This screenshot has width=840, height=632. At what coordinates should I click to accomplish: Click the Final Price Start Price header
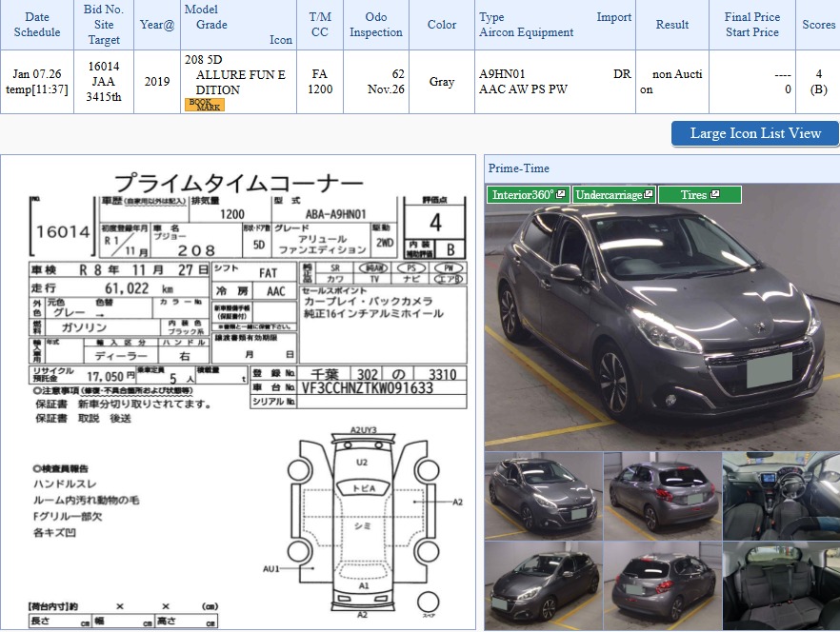pos(752,25)
